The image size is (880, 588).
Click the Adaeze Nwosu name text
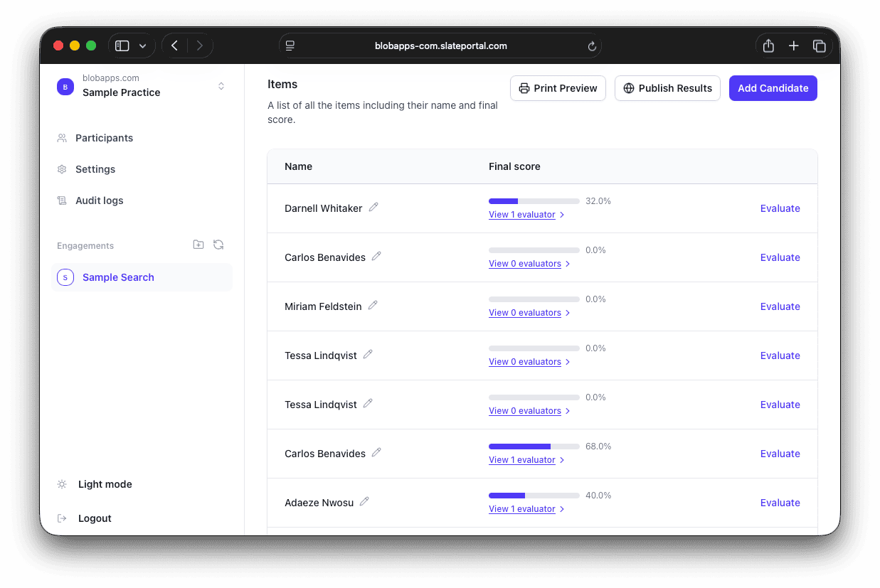click(x=319, y=503)
